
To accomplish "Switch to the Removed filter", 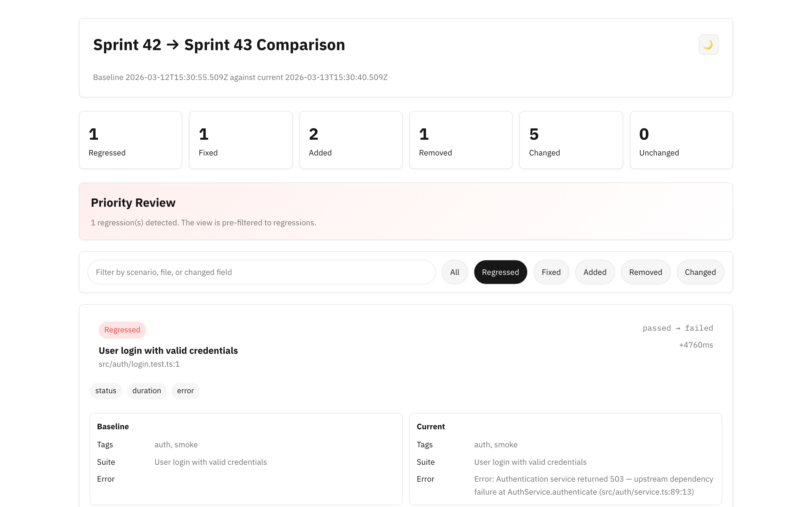I will pyautogui.click(x=645, y=272).
